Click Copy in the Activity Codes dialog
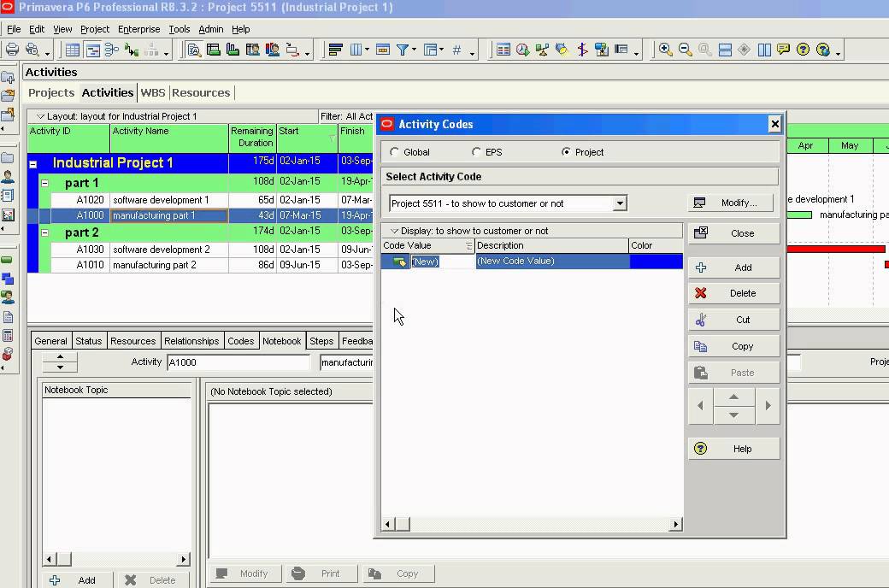889x588 pixels. pyautogui.click(x=733, y=346)
